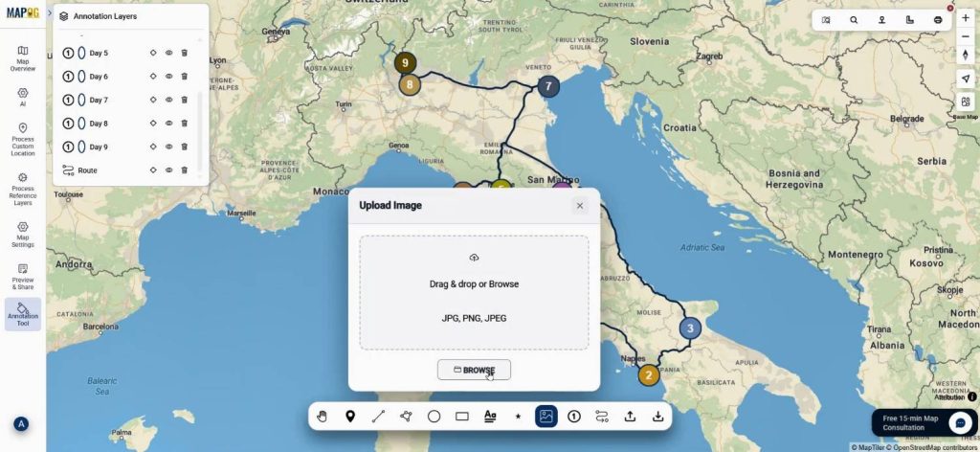Click the upload (arrow up) toolbar icon
Image resolution: width=980 pixels, height=452 pixels.
[x=630, y=417]
